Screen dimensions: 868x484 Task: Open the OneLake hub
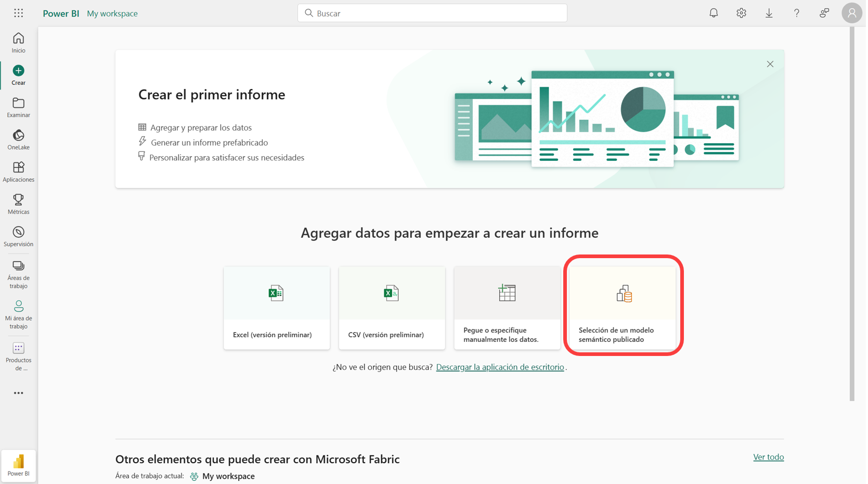[x=19, y=140]
